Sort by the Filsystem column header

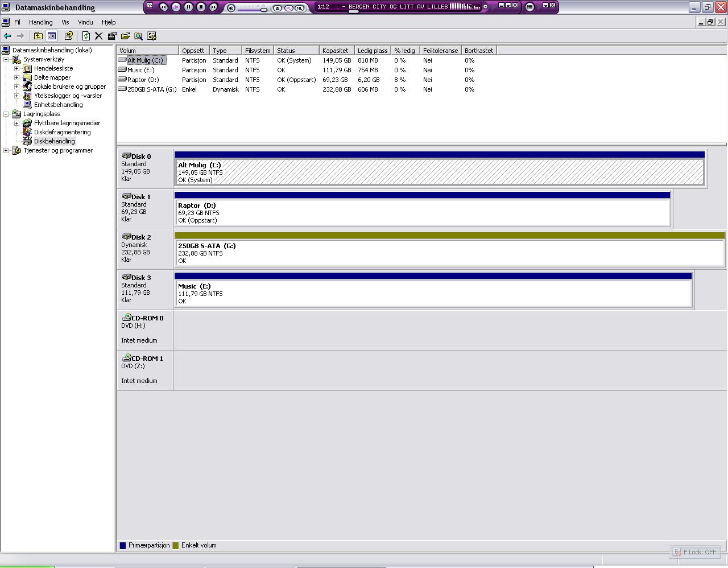click(258, 51)
